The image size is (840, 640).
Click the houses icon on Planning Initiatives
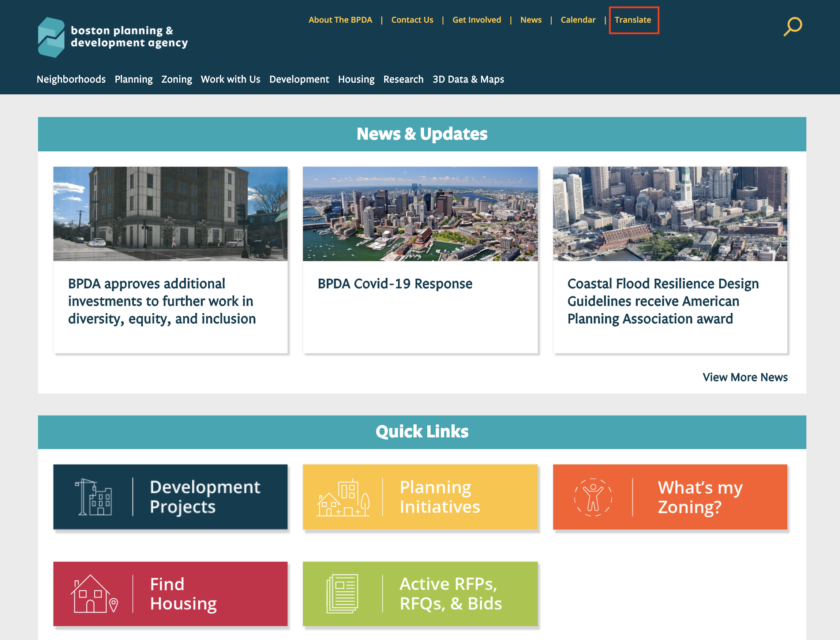coord(343,497)
